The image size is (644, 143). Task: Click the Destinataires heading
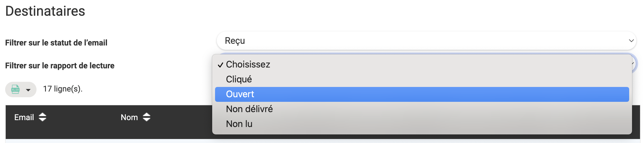point(45,11)
